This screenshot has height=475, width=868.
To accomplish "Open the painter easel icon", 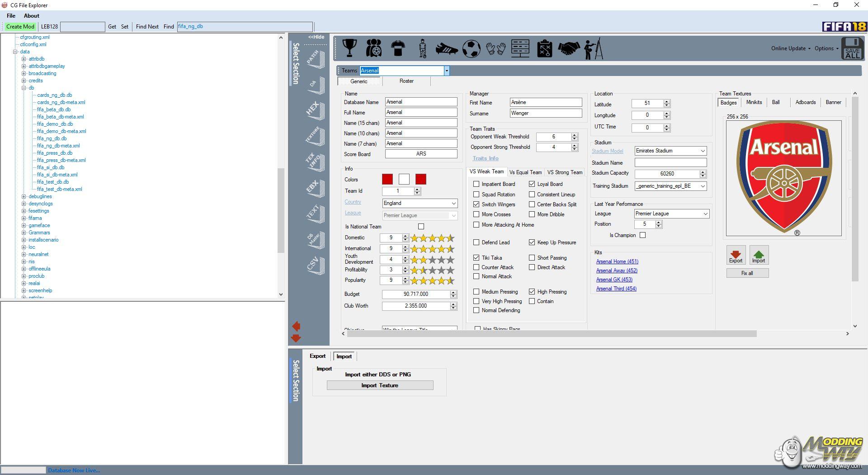I will tap(593, 48).
